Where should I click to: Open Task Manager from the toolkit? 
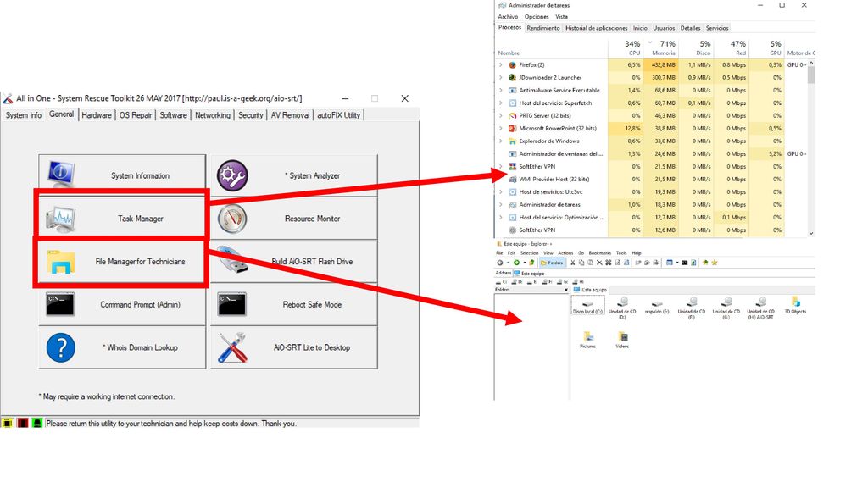pyautogui.click(x=122, y=218)
